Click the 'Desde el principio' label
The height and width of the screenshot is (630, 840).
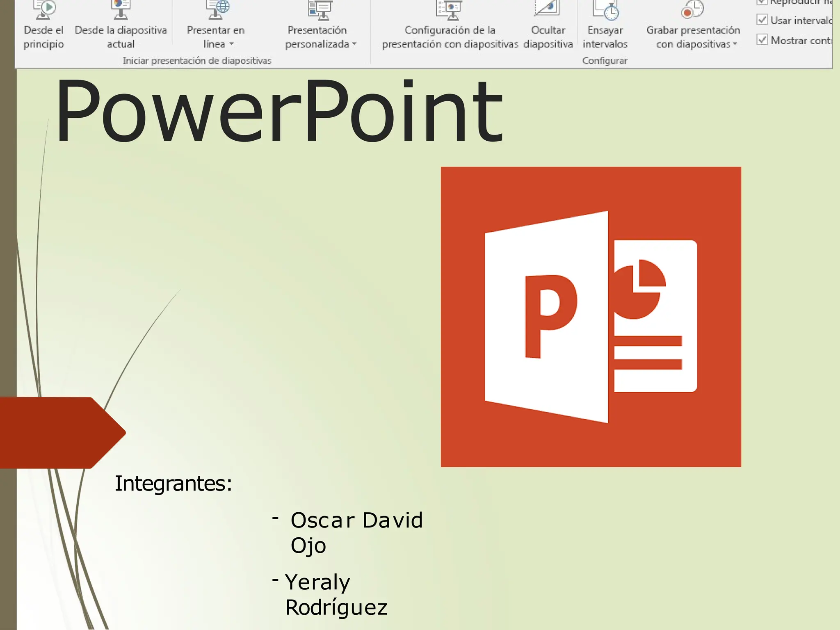[x=43, y=37]
